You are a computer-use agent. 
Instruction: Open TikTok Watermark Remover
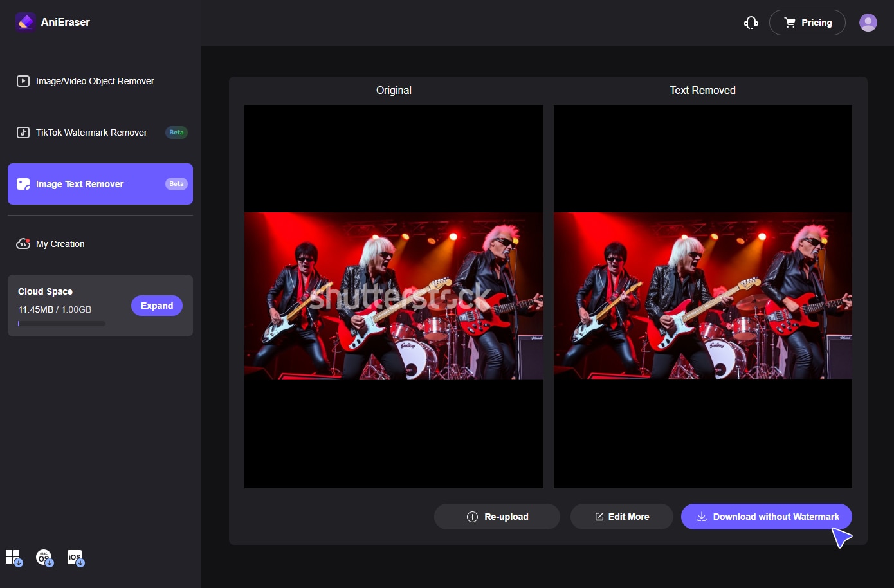(x=100, y=133)
